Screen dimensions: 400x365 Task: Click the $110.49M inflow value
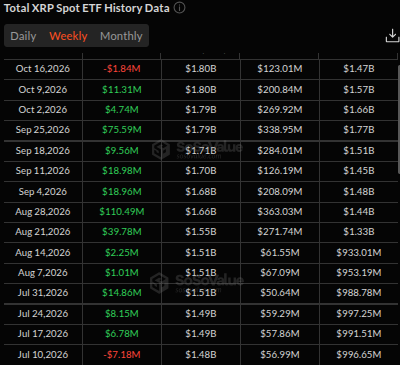[x=122, y=212]
